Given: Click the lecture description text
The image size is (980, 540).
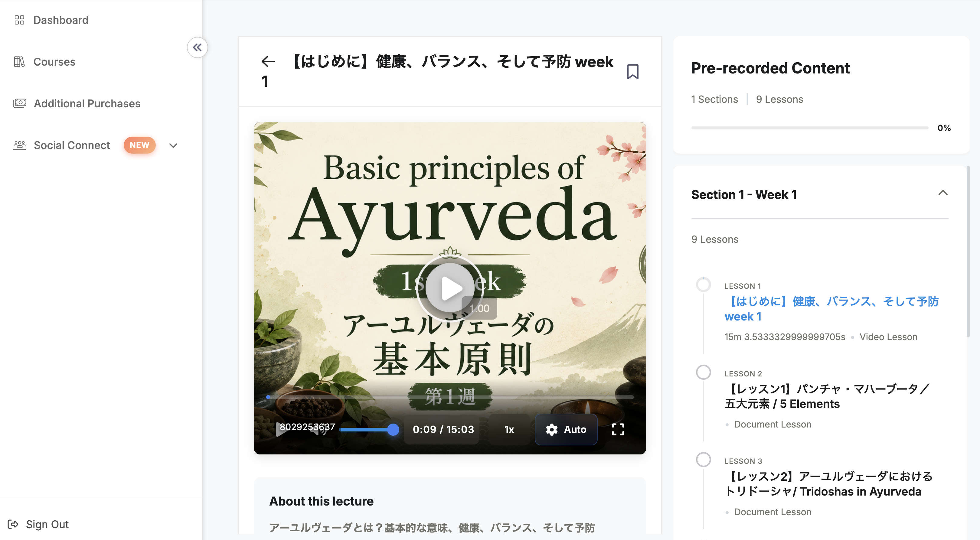Looking at the screenshot, I should coord(432,528).
